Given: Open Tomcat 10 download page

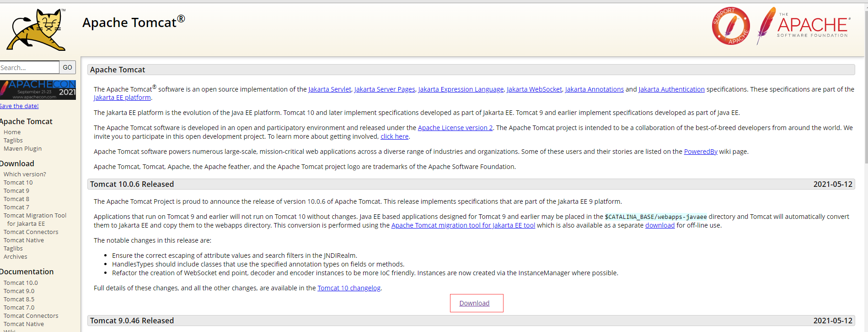Looking at the screenshot, I should (18, 182).
